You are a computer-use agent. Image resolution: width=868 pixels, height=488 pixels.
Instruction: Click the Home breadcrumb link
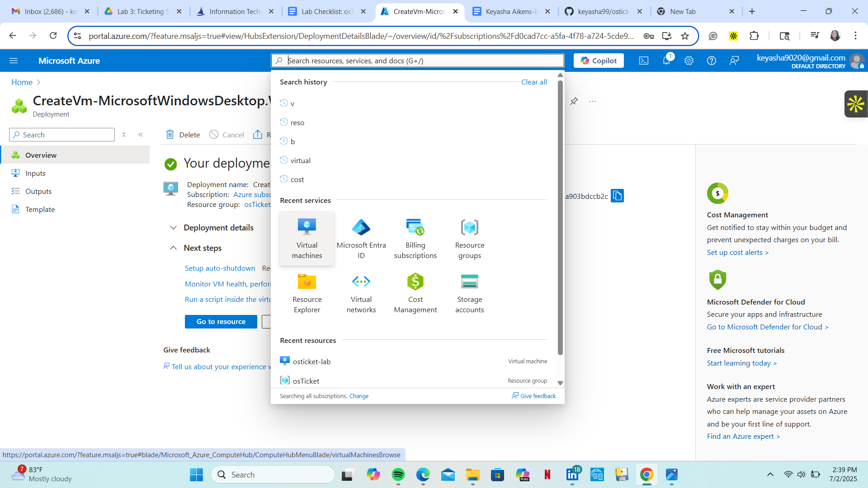tap(22, 82)
